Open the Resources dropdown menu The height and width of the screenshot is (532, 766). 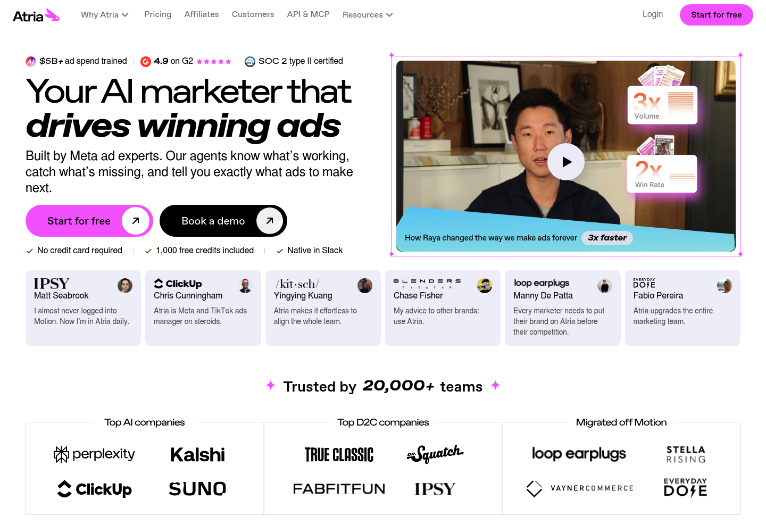(368, 15)
